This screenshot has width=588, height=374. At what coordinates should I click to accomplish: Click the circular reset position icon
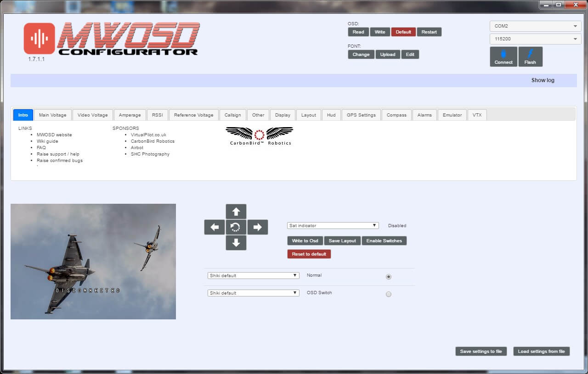click(x=236, y=227)
